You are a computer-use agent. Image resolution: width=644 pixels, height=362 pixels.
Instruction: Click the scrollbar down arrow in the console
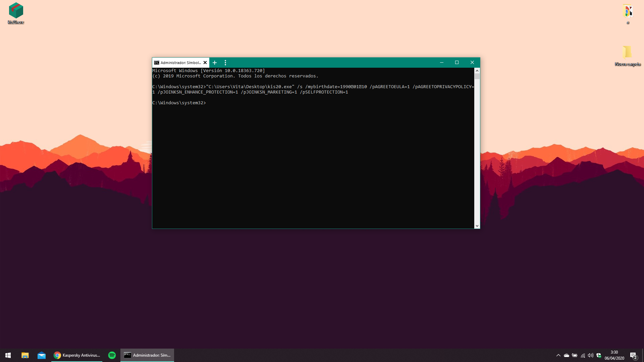(477, 226)
